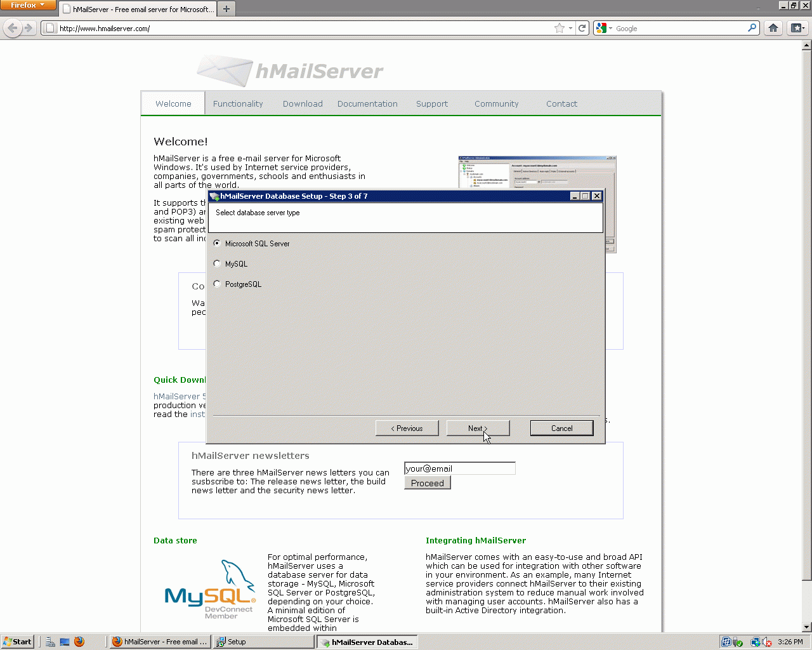Image resolution: width=812 pixels, height=650 pixels.
Task: Go to the Download tab
Action: 303,103
